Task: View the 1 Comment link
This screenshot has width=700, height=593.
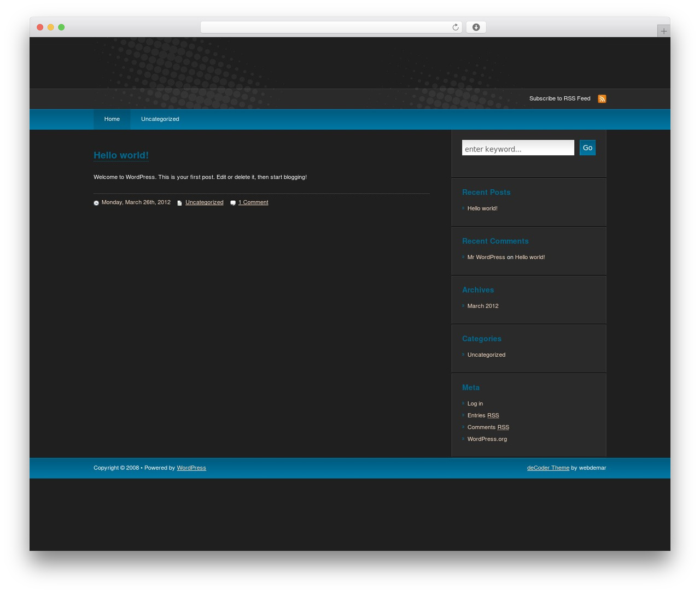Action: click(253, 202)
